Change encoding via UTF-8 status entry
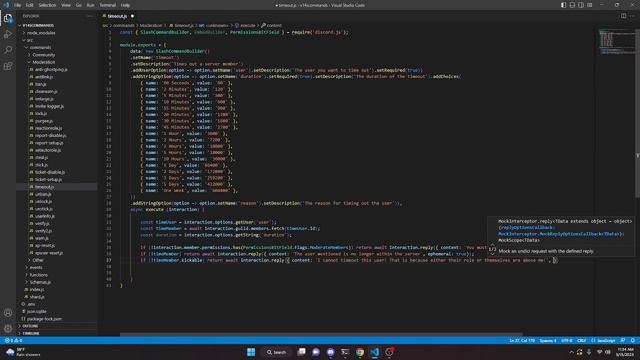 pos(567,340)
